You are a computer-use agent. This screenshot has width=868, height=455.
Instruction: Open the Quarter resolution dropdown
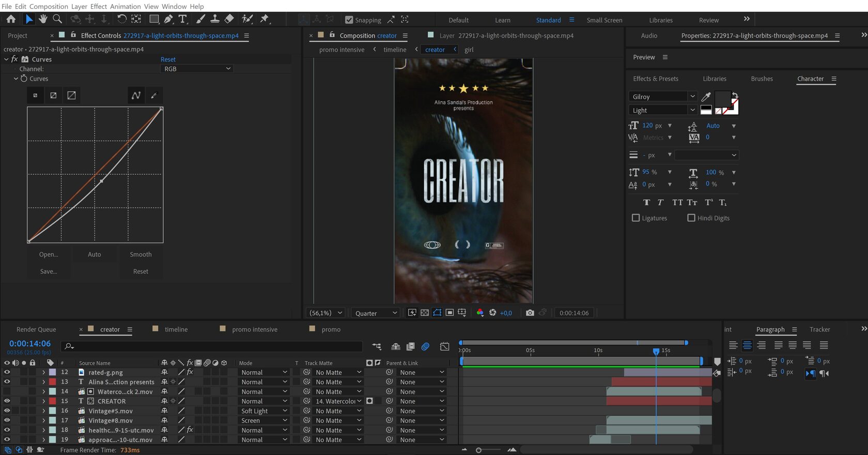(x=376, y=313)
